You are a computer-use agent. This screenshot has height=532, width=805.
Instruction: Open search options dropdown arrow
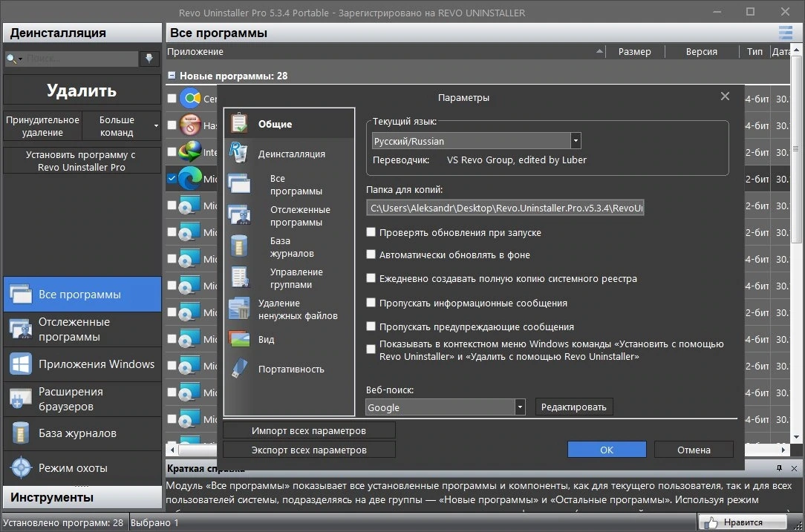[21, 59]
